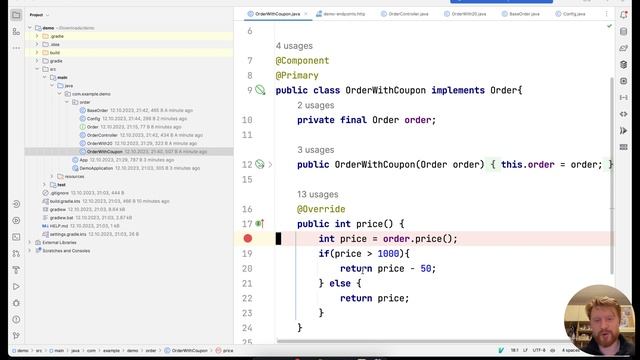The height and width of the screenshot is (360, 640).
Task: Click OrderWithCoupon in the breadcrumb bar
Action: (186, 350)
